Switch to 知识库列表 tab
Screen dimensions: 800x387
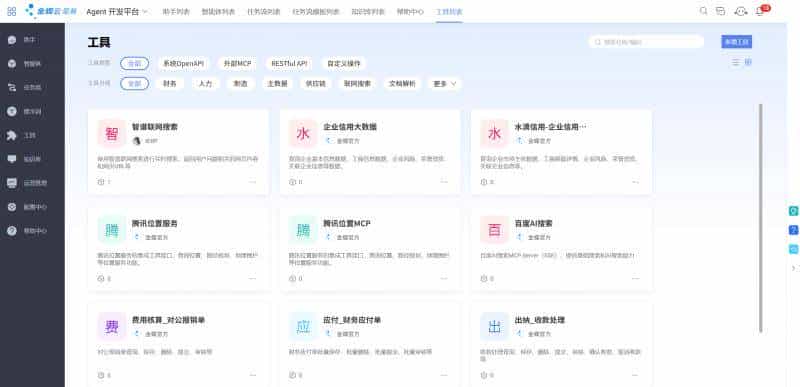click(368, 11)
